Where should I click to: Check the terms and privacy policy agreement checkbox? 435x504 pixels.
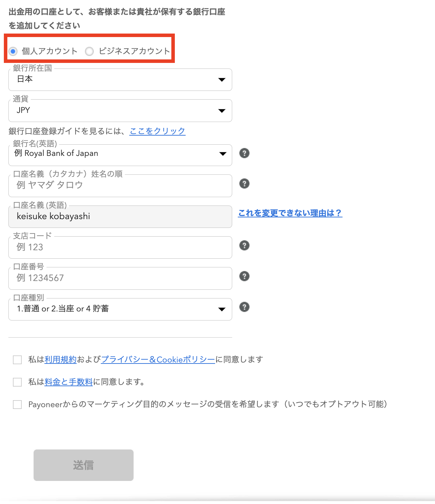[x=17, y=360]
